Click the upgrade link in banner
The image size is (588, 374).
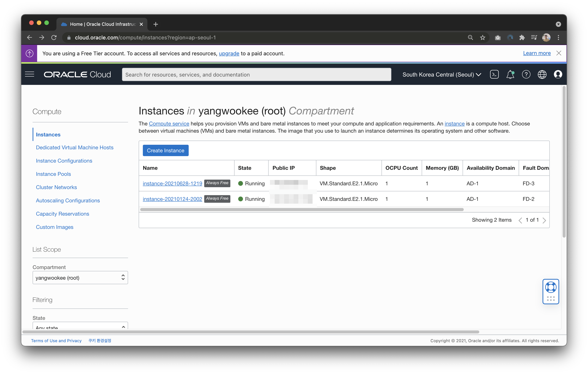pos(229,53)
